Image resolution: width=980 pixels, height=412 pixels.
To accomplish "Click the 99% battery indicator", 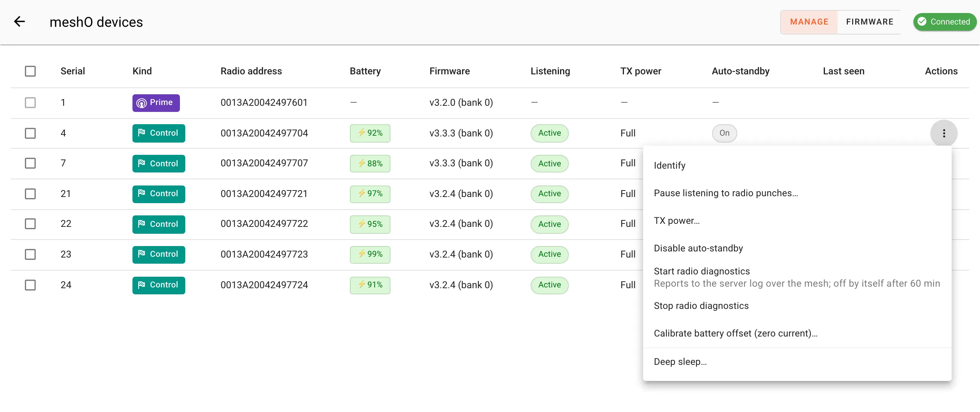I will coord(370,254).
